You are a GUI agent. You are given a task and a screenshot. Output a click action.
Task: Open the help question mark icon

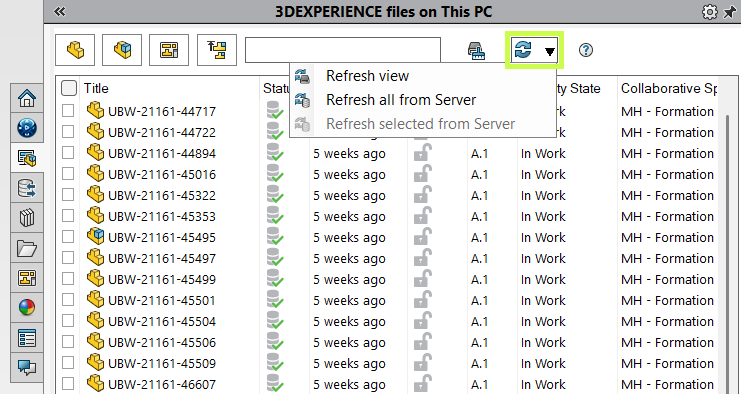point(586,50)
